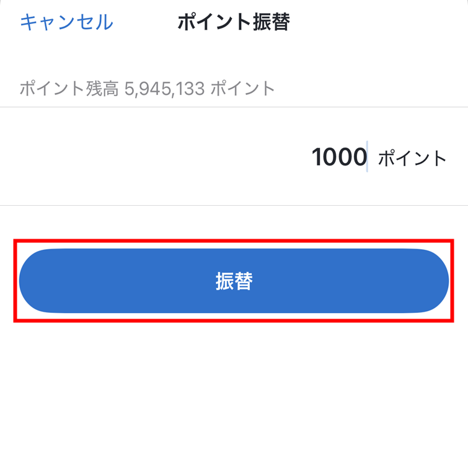Click the word ポイント残高 in balance row
This screenshot has width=468, height=476.
68,89
